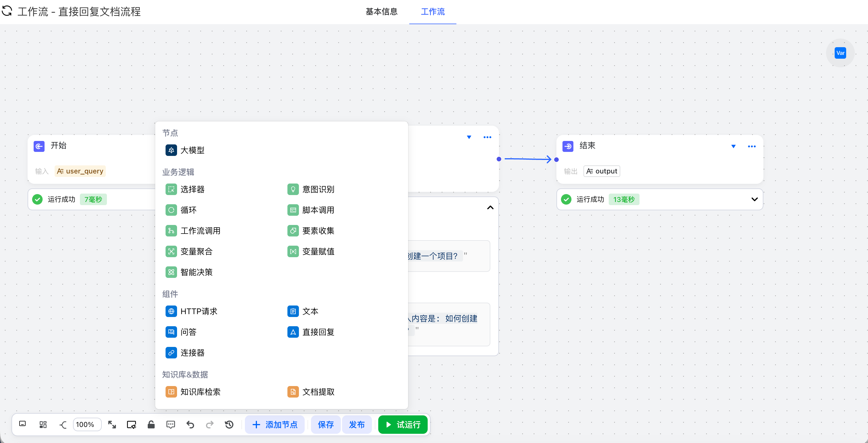Toggle the mouse interaction mode icon
Image resolution: width=868 pixels, height=443 pixels.
click(x=131, y=425)
